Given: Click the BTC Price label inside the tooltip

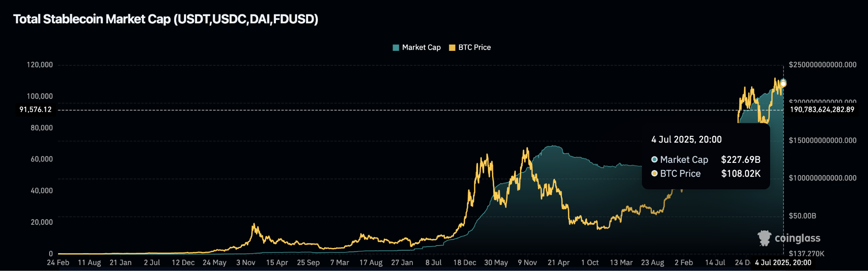Looking at the screenshot, I should [x=680, y=173].
